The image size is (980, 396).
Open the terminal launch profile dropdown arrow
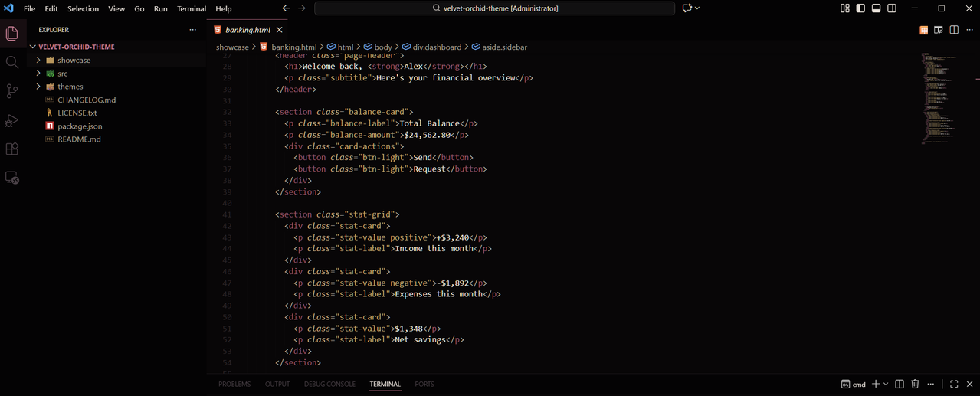[x=886, y=384]
